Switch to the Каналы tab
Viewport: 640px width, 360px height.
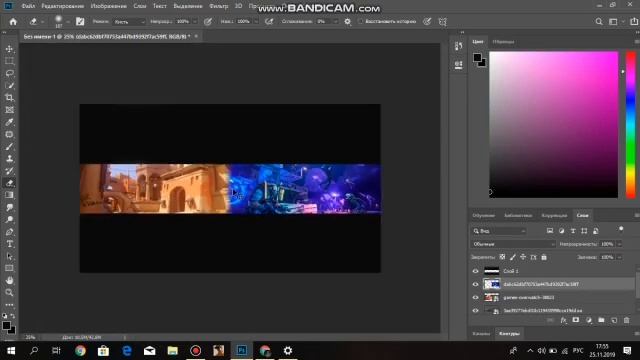point(481,333)
